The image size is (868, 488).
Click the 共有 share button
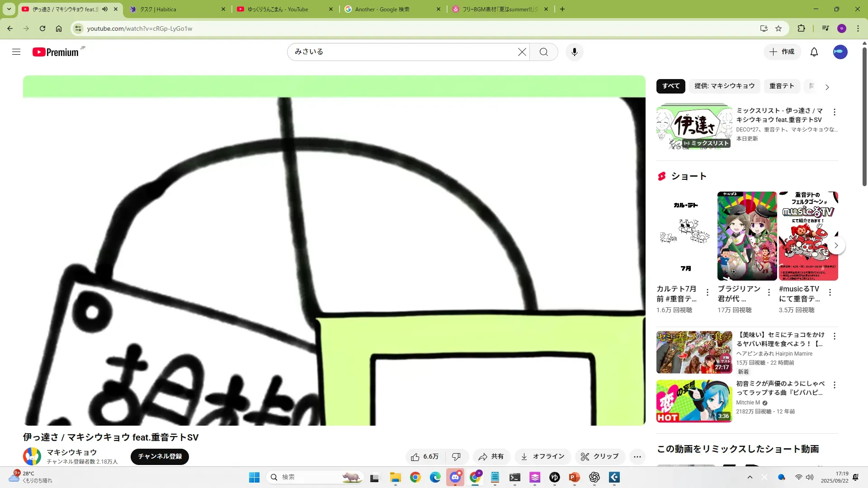[491, 457]
